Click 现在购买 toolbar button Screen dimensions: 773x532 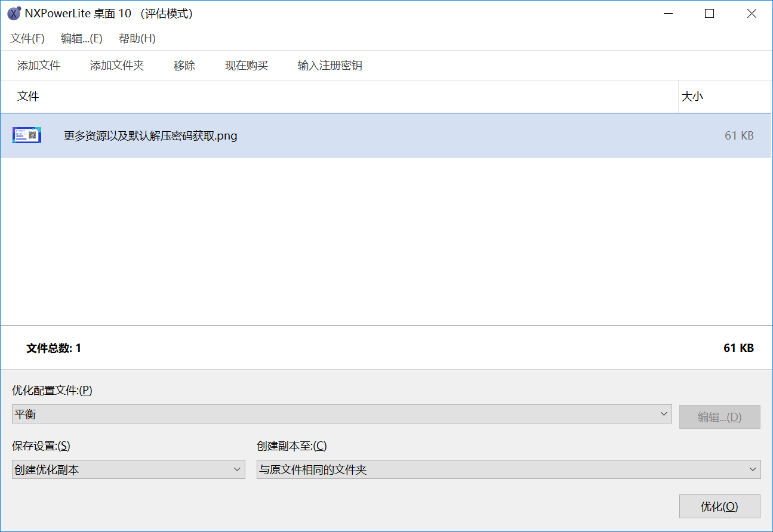tap(247, 66)
